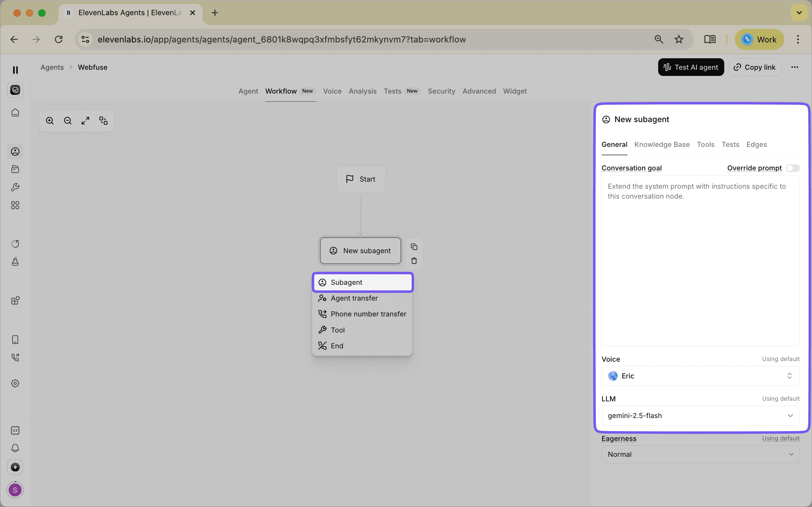Click the auto-layout icon in the canvas toolbar

coord(103,120)
